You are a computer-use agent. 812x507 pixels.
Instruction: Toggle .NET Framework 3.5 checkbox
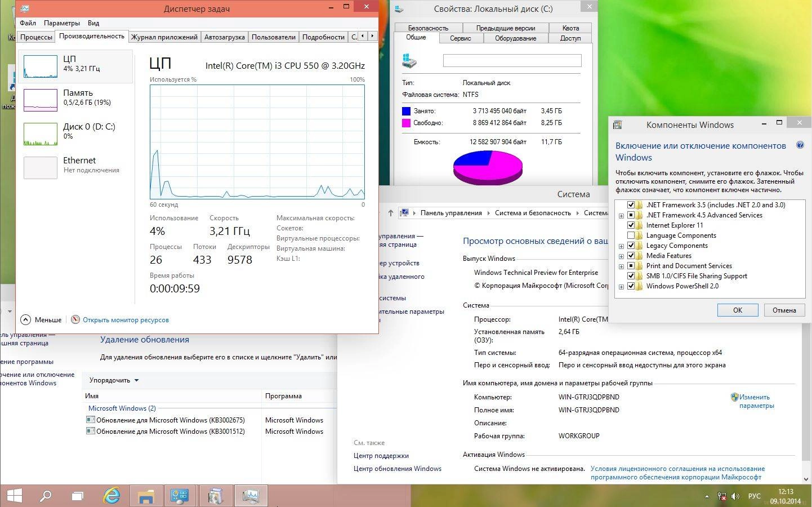631,205
